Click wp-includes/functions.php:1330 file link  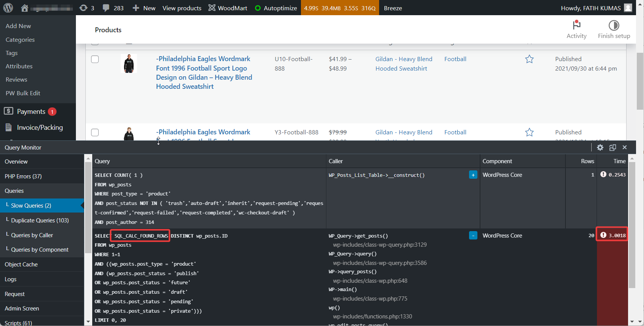(372, 317)
